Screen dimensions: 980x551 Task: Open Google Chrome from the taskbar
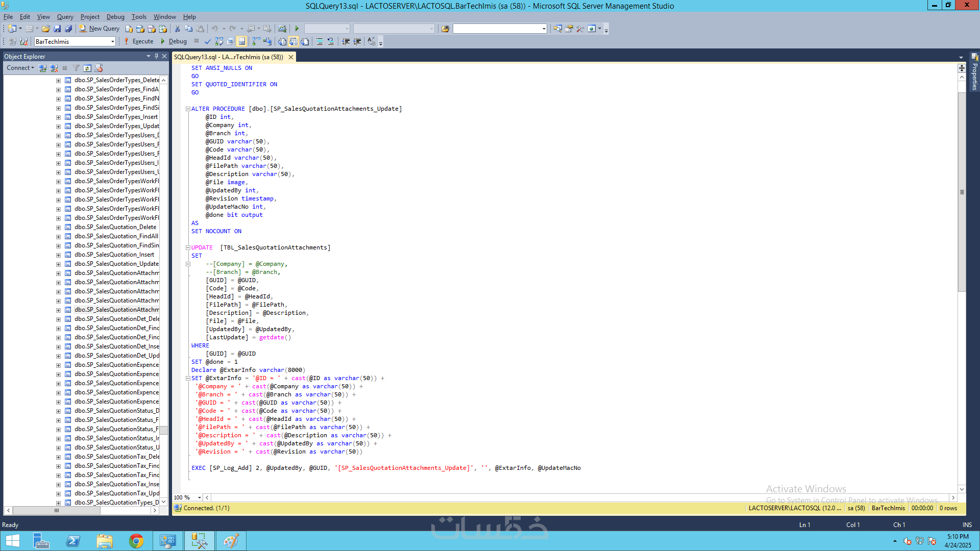coord(136,541)
